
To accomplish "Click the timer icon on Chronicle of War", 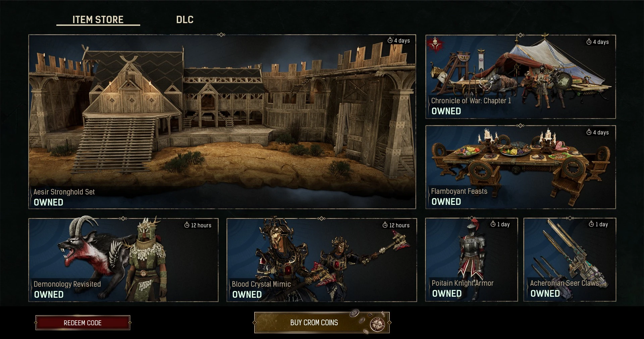I will coord(589,42).
